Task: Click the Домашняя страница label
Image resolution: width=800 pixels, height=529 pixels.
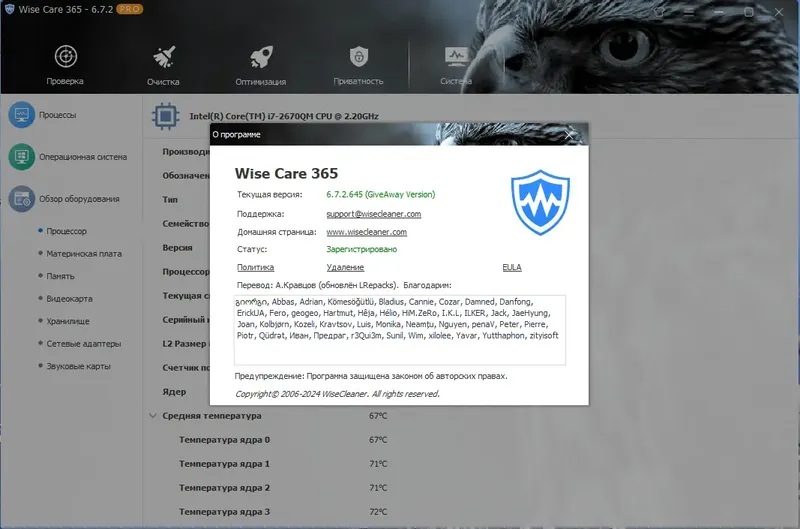Action: pyautogui.click(x=277, y=232)
